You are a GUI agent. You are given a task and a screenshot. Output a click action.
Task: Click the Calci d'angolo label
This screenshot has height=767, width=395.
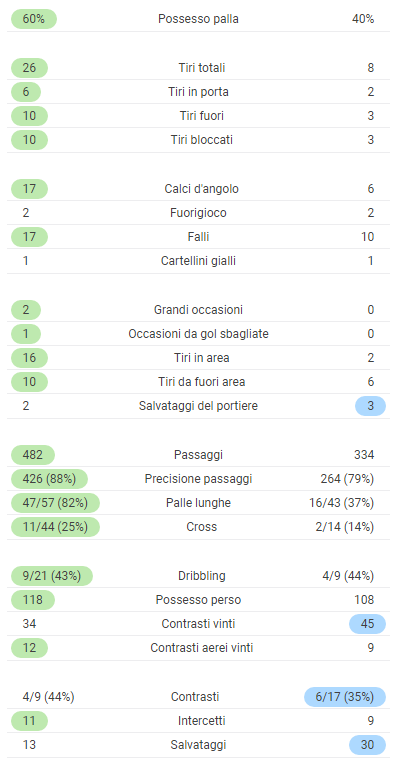click(x=202, y=189)
